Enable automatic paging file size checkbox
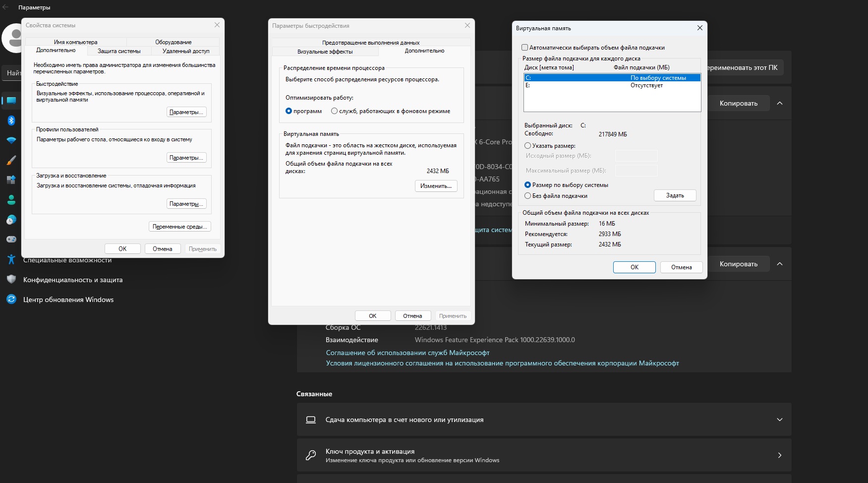The width and height of the screenshot is (868, 483). pyautogui.click(x=524, y=48)
